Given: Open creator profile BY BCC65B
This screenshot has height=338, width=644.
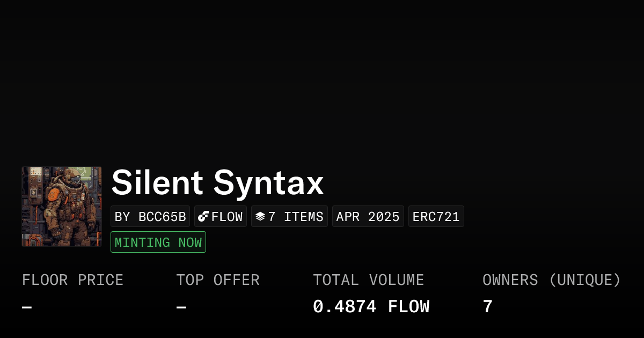Looking at the screenshot, I should 150,217.
